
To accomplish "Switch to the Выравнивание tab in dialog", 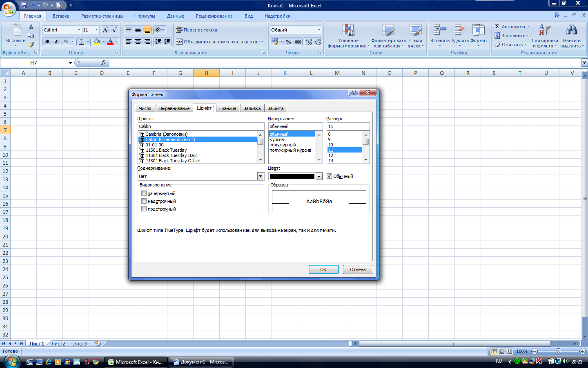I will pos(174,108).
